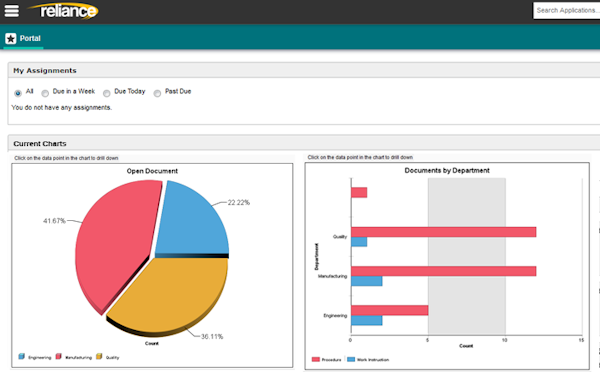Screen dimensions: 600x372
Task: Click the Engineering Work Instruction blue bar
Action: [x=367, y=320]
